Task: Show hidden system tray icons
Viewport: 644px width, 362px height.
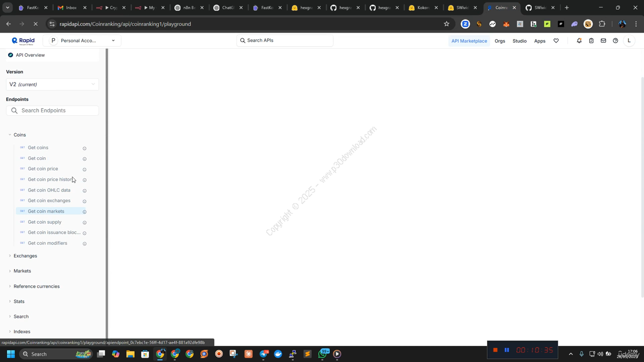Action: [571, 354]
